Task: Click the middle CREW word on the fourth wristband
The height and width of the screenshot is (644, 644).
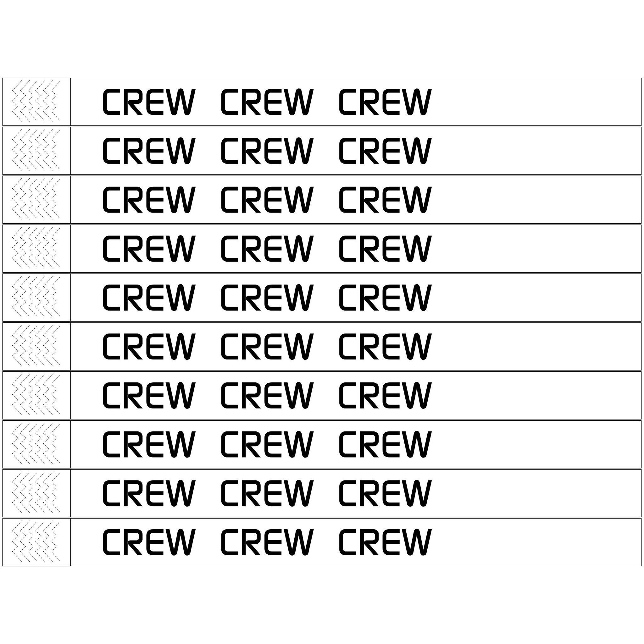Action: 267,248
